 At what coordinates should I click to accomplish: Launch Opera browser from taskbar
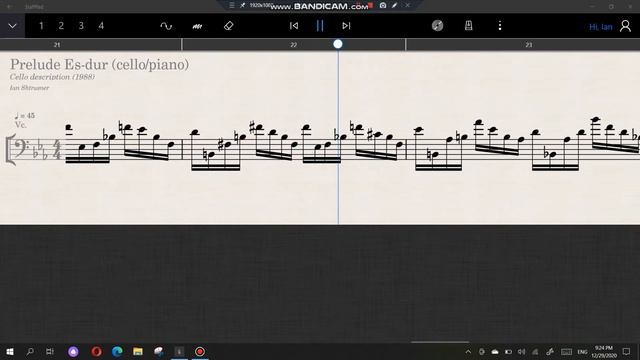[x=96, y=351]
